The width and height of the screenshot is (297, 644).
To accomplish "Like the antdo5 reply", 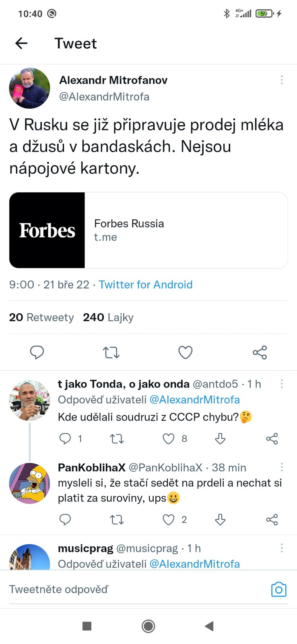I will coord(168,439).
